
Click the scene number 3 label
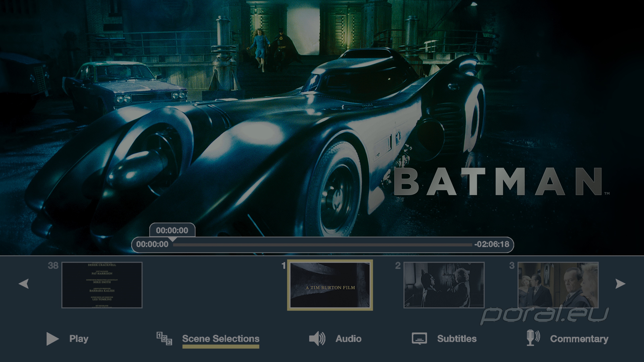(x=512, y=266)
